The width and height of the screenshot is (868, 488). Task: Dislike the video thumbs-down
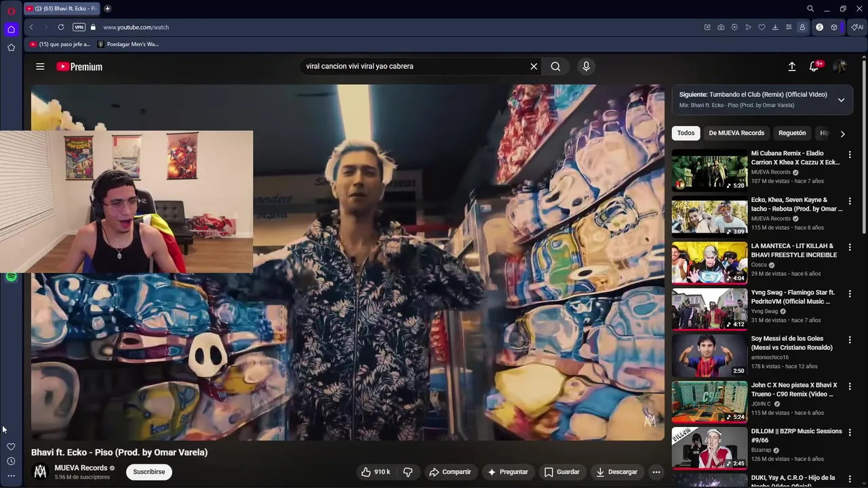pyautogui.click(x=408, y=472)
